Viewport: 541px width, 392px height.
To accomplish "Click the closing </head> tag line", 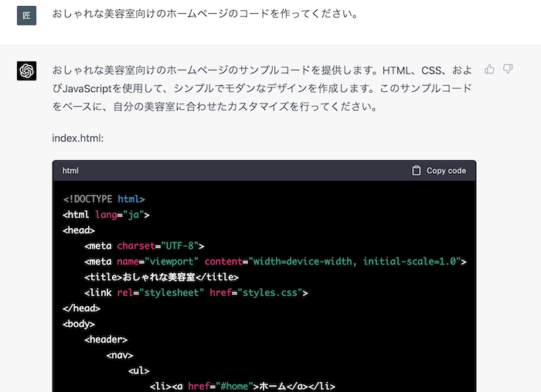I will (x=81, y=308).
